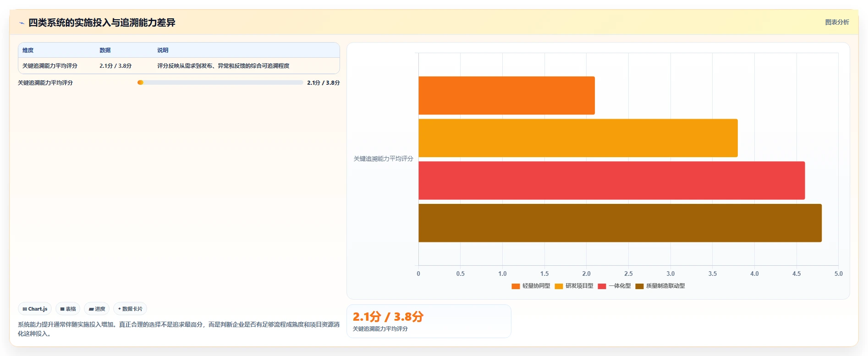
Task: Click the chart y-axis label 关键追溯能力平均评分
Action: (383, 159)
